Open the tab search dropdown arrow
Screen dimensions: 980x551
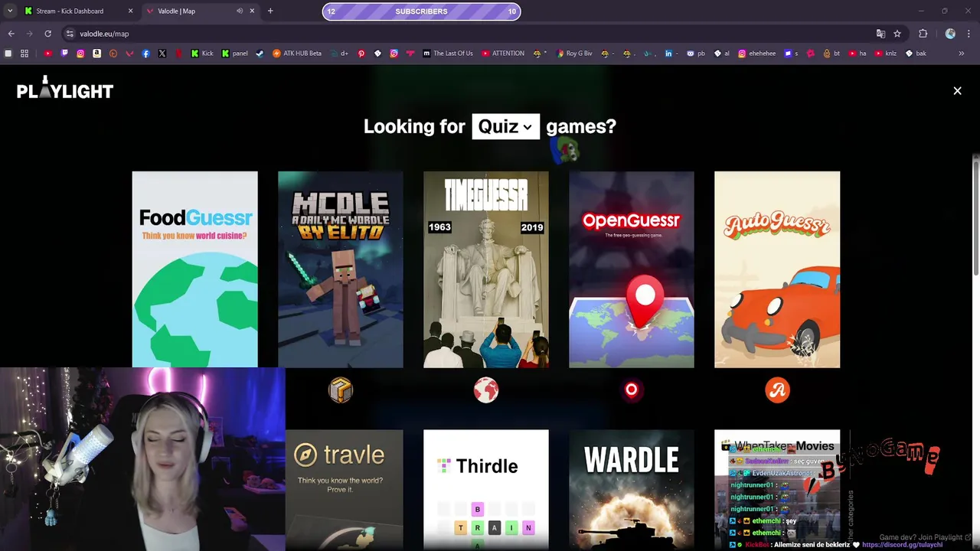(9, 11)
